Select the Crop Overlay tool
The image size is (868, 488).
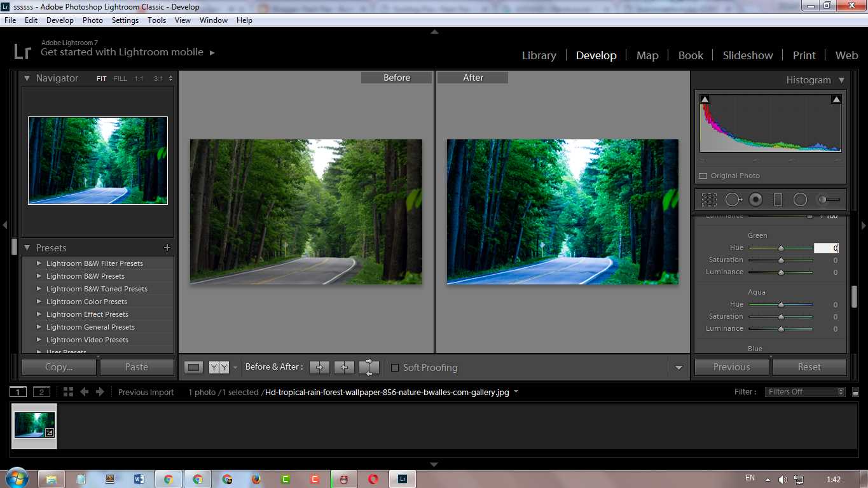[709, 200]
